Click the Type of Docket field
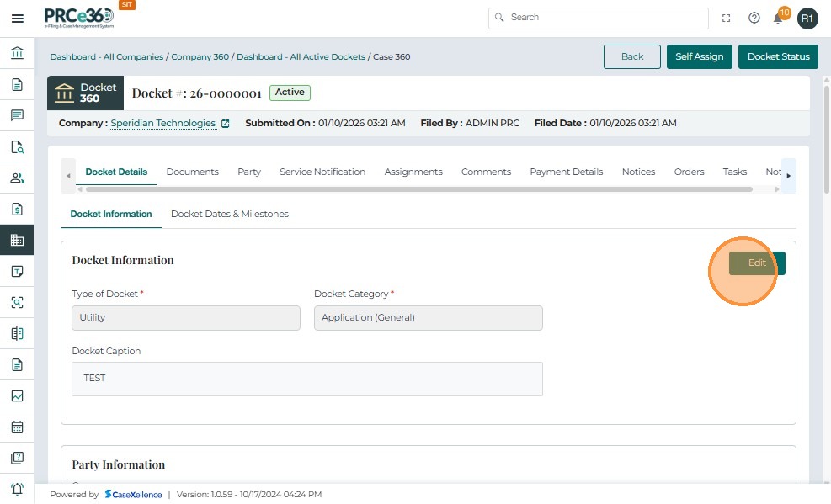This screenshot has height=504, width=831. [186, 318]
